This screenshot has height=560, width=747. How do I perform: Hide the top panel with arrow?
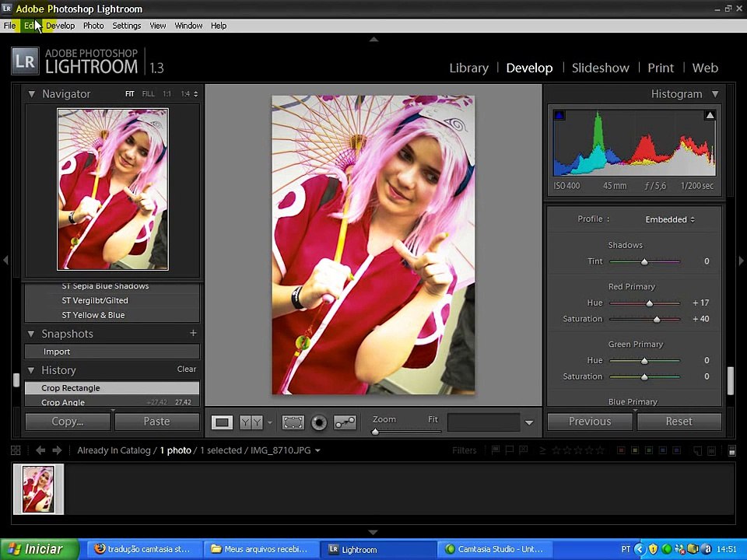coord(373,39)
